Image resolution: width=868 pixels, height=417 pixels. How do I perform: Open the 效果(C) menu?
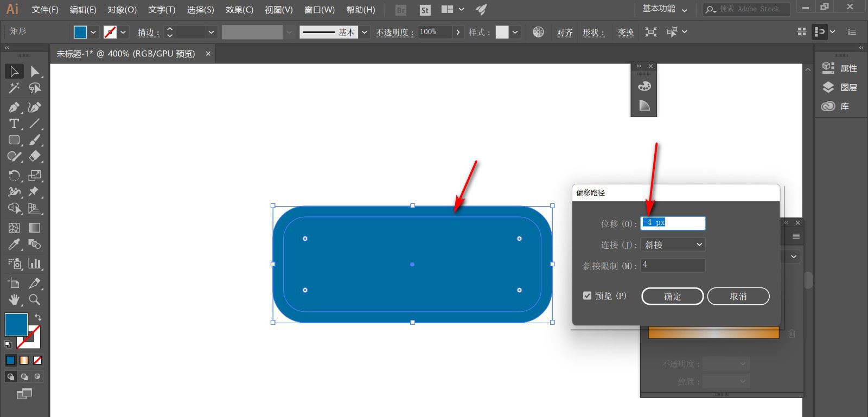[239, 10]
